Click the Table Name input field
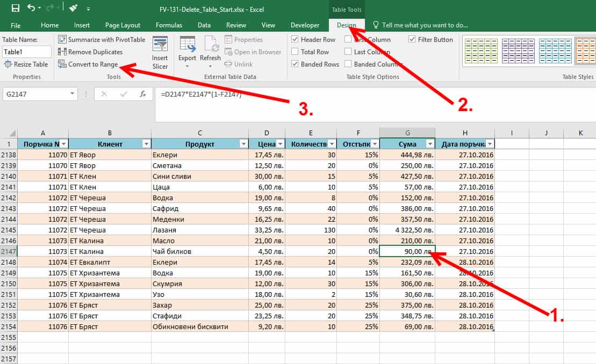The width and height of the screenshot is (596, 364). click(27, 52)
